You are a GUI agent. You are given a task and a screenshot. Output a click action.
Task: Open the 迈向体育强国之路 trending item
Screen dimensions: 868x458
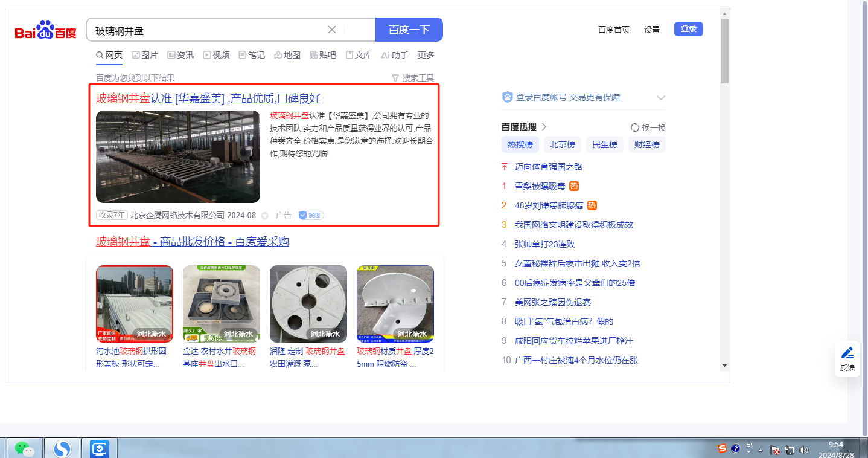pyautogui.click(x=549, y=167)
